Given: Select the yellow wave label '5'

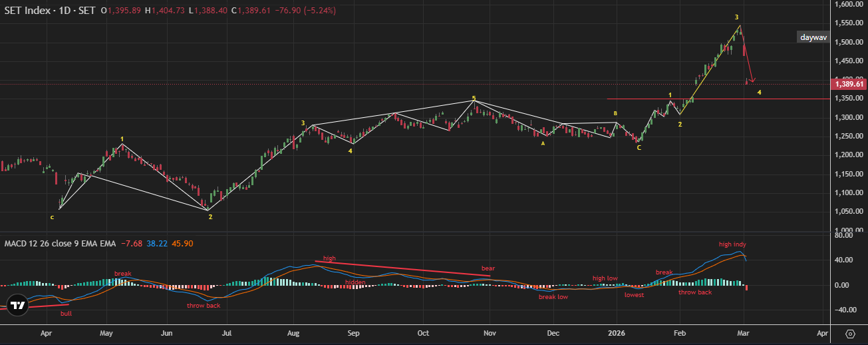Looking at the screenshot, I should pos(474,98).
